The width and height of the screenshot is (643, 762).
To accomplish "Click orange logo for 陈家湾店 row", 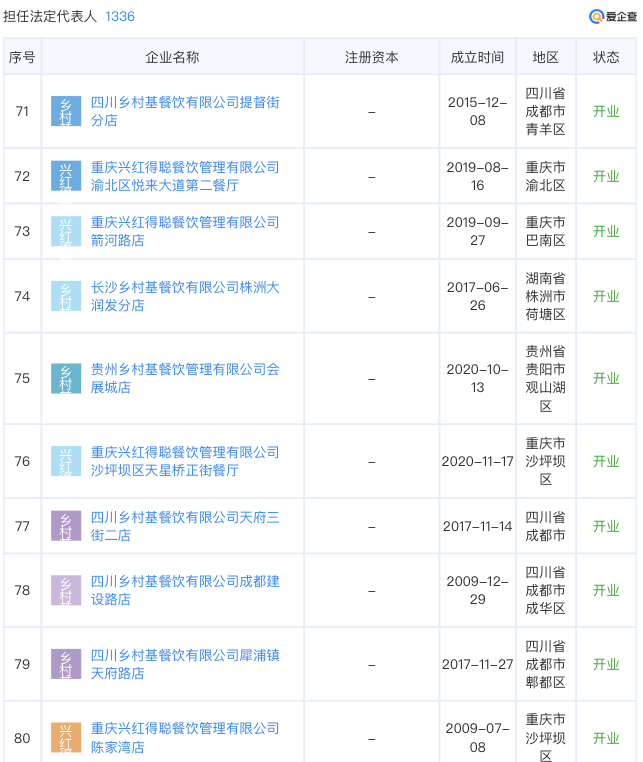I will click(x=66, y=738).
